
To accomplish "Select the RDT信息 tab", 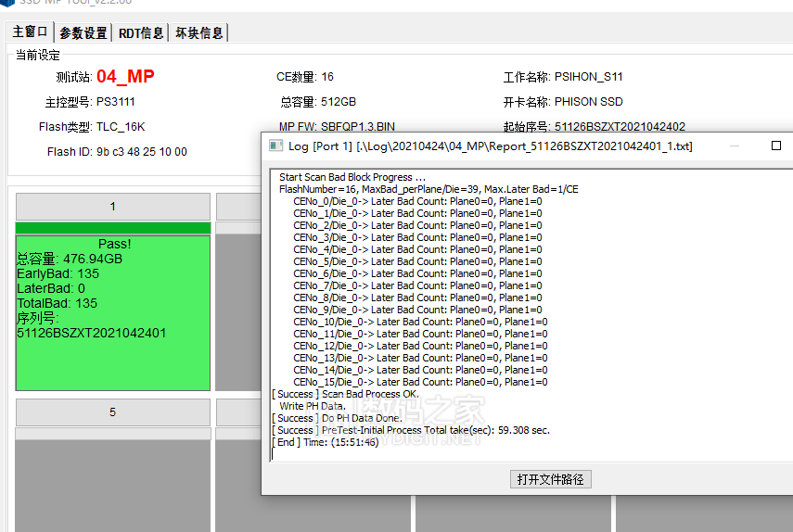I will (x=142, y=33).
